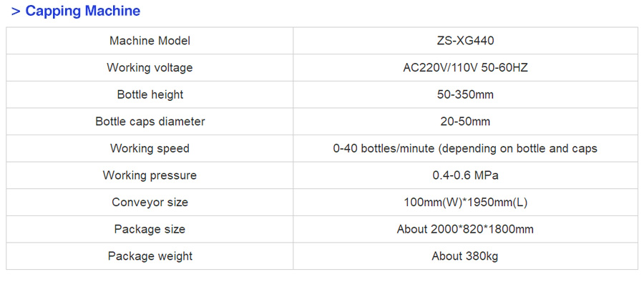Select the Package weight label
This screenshot has width=644, height=292.
click(x=150, y=256)
